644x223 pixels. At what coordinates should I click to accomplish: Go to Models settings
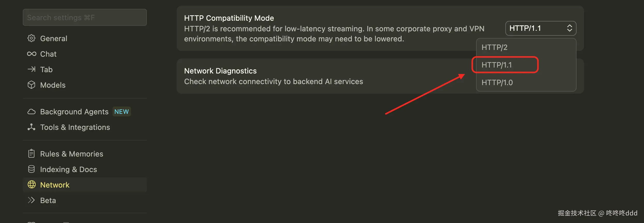[x=53, y=85]
